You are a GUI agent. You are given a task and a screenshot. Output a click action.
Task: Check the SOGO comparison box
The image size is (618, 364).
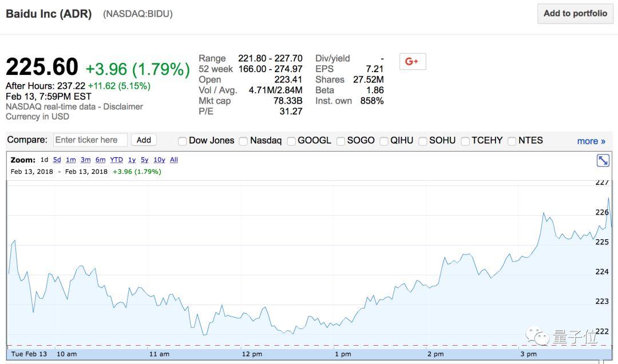(x=340, y=141)
